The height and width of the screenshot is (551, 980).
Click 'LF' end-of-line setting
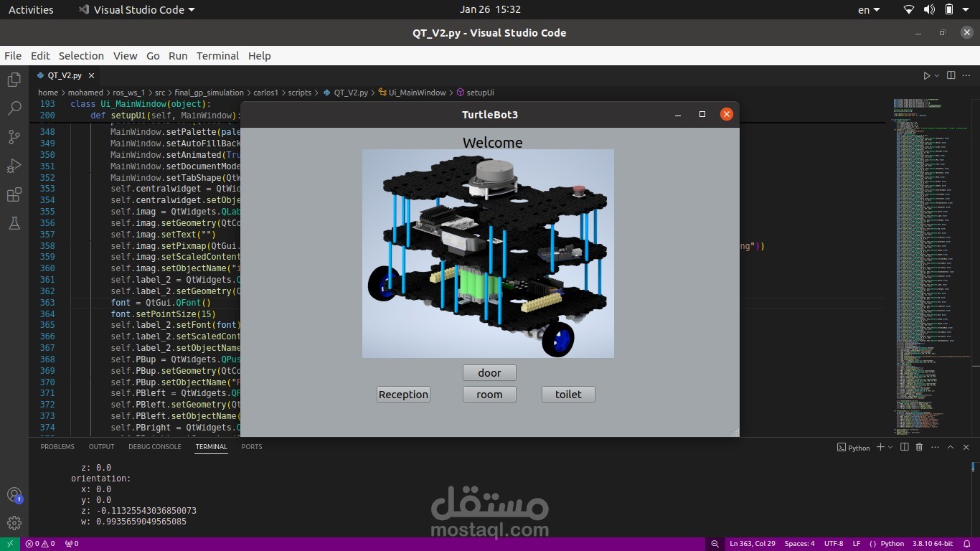[857, 544]
